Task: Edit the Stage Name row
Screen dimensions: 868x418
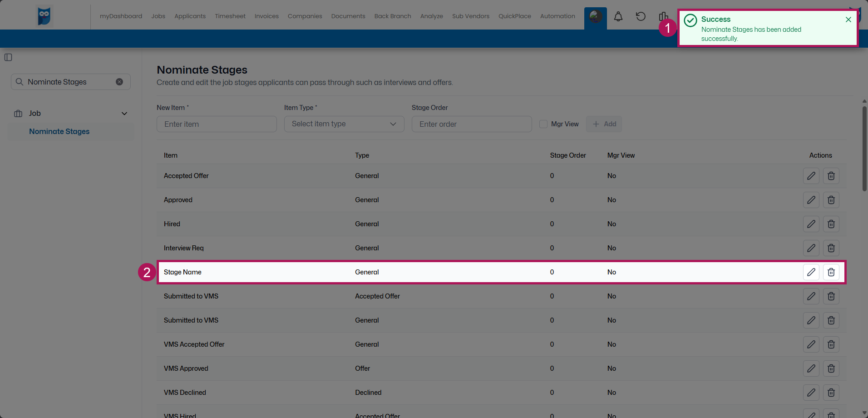Action: (811, 272)
